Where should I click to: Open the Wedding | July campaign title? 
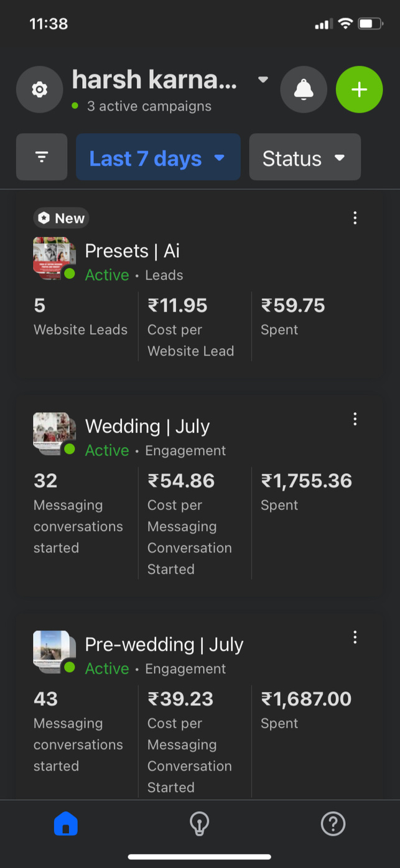tap(147, 426)
